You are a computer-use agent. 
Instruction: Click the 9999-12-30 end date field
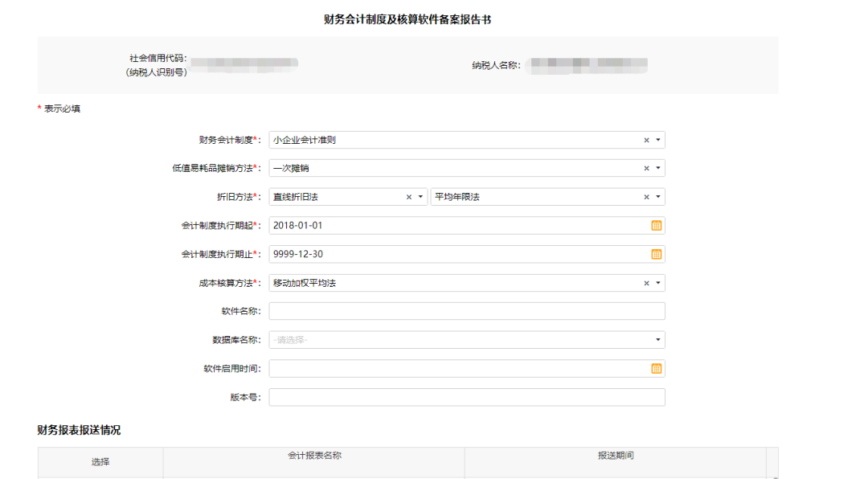pos(467,254)
